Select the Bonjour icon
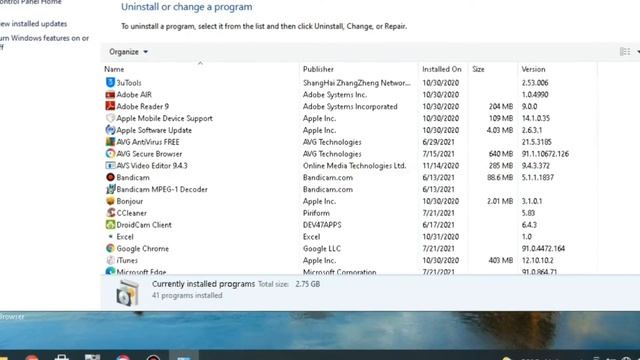The width and height of the screenshot is (640, 360). (110, 201)
